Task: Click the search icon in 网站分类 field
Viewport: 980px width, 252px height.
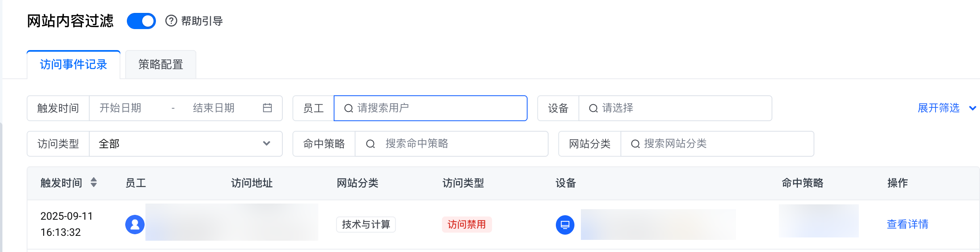Action: pyautogui.click(x=635, y=144)
